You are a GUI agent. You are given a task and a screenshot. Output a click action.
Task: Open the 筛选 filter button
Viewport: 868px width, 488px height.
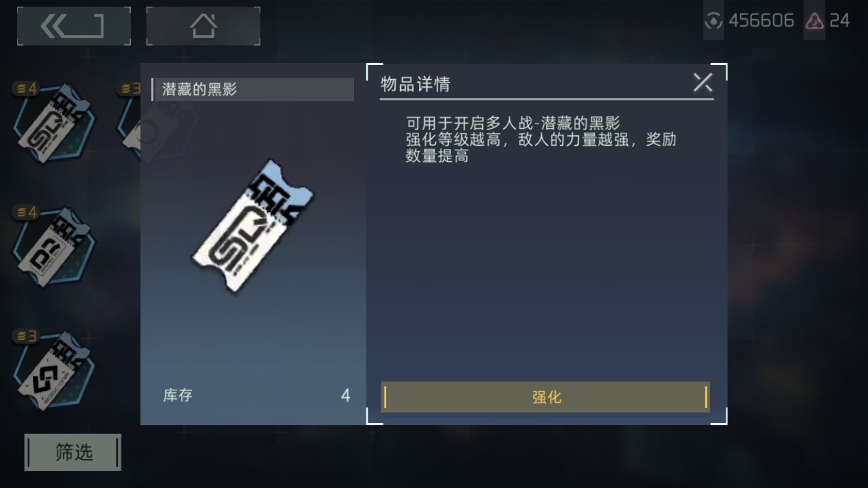point(73,452)
